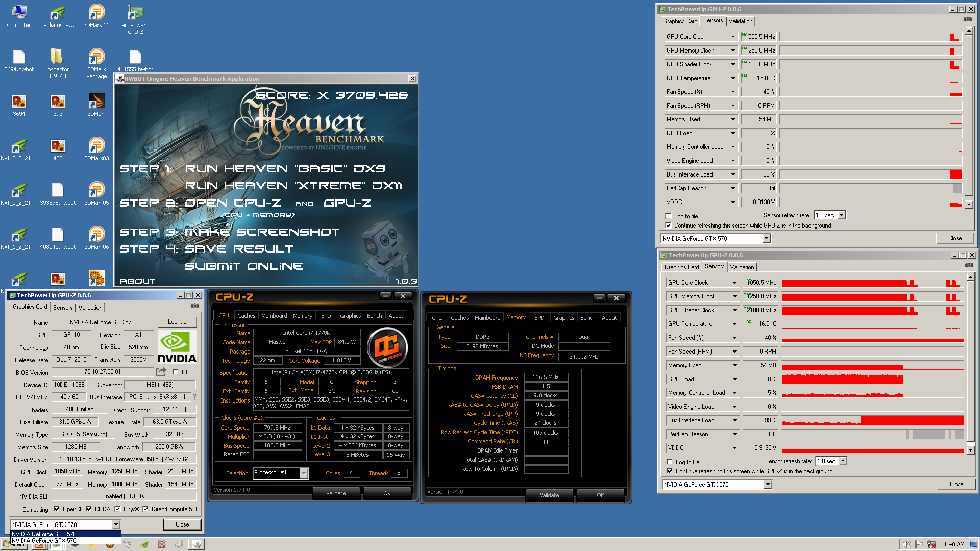Open sensor refresh rate dropdown in top GPU-Z
Screen dimensions: 980x551
tap(842, 215)
